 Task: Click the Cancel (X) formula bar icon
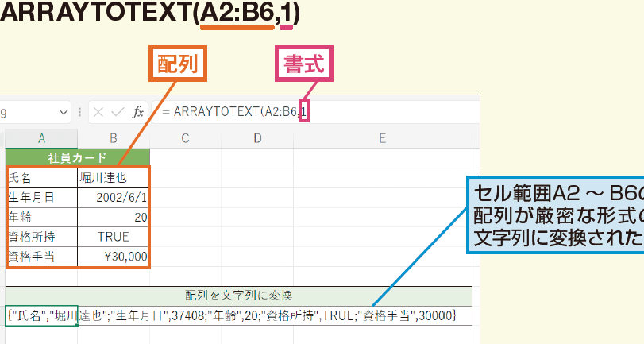coord(98,112)
